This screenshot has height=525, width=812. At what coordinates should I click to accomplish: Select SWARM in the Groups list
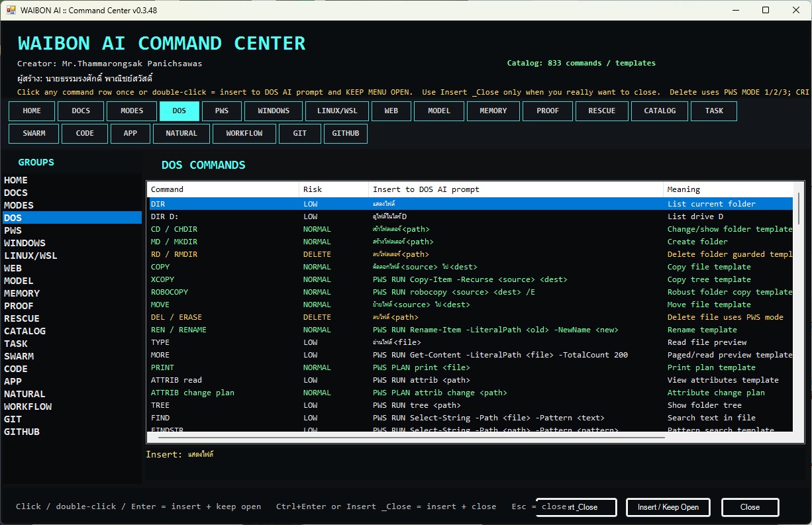pos(72,356)
